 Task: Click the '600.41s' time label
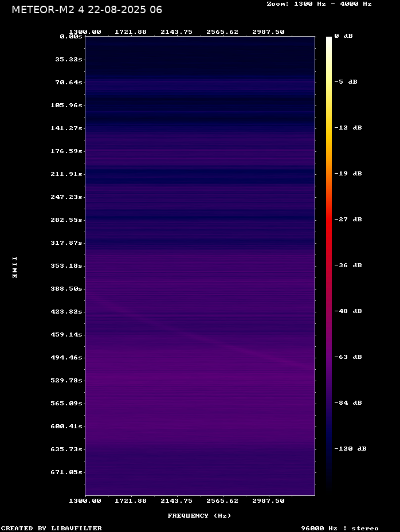pos(66,426)
